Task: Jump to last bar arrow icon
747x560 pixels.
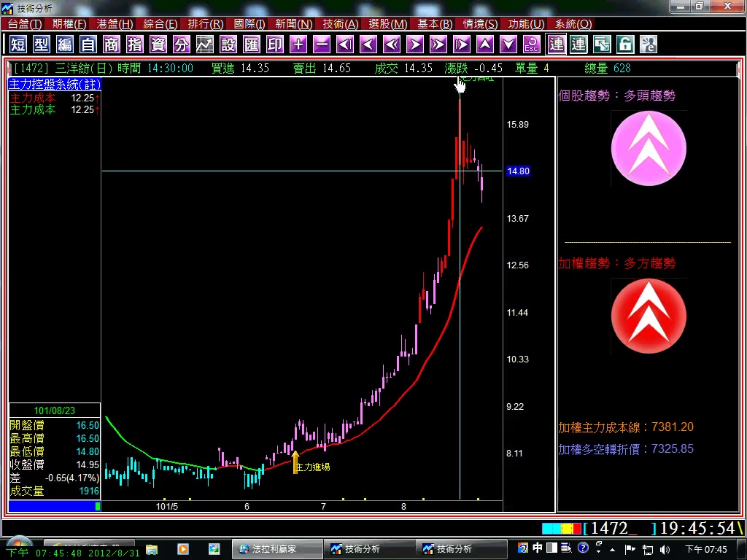Action: pos(462,44)
